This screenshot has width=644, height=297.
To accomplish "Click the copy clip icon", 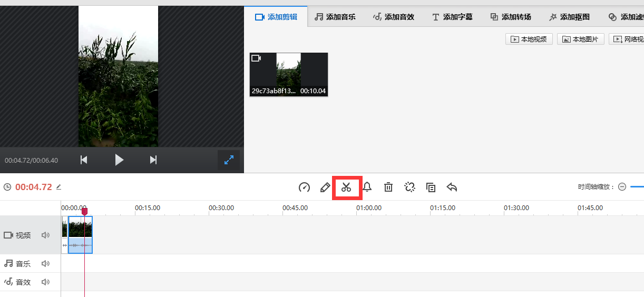I will click(431, 187).
